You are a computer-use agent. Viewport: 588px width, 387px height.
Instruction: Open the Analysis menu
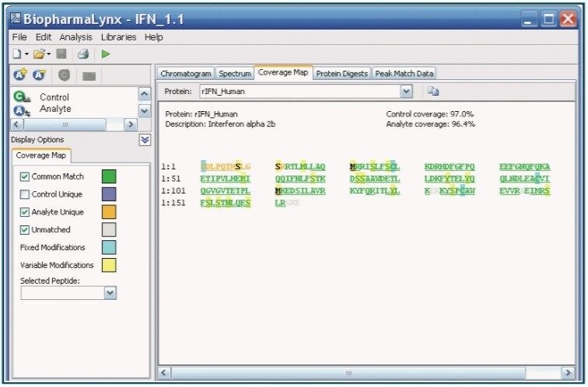75,37
